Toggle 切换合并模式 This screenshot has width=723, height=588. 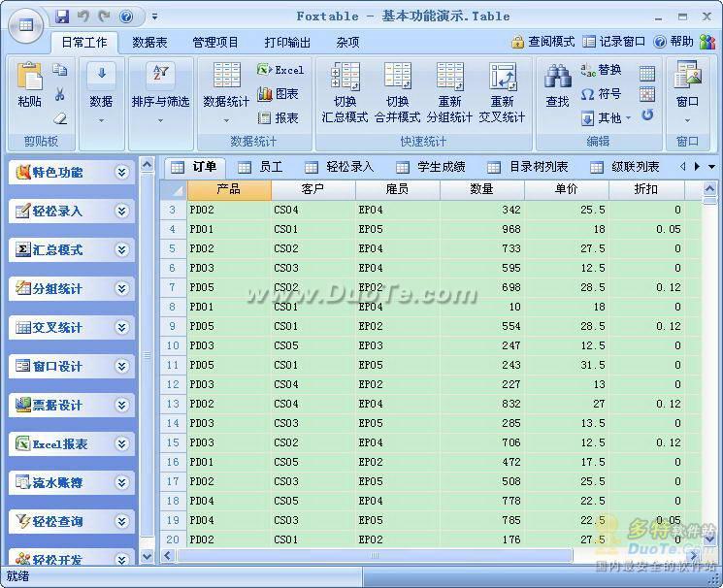(398, 93)
